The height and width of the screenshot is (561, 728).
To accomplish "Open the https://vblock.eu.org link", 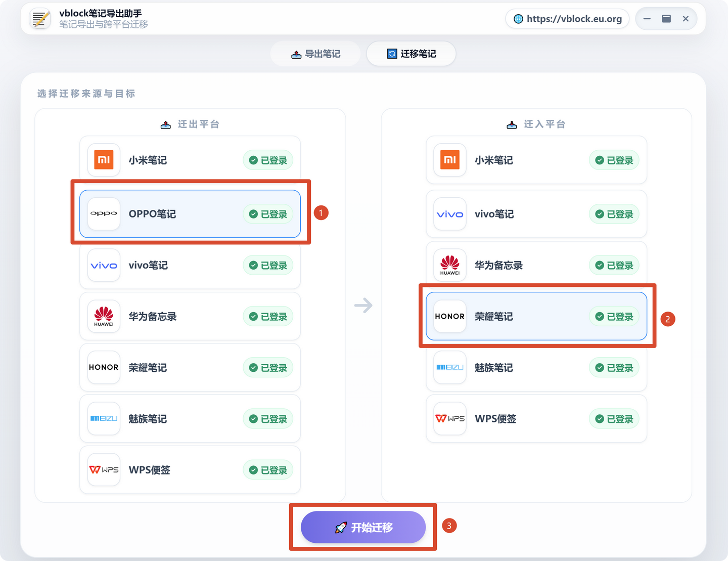I will coord(567,19).
